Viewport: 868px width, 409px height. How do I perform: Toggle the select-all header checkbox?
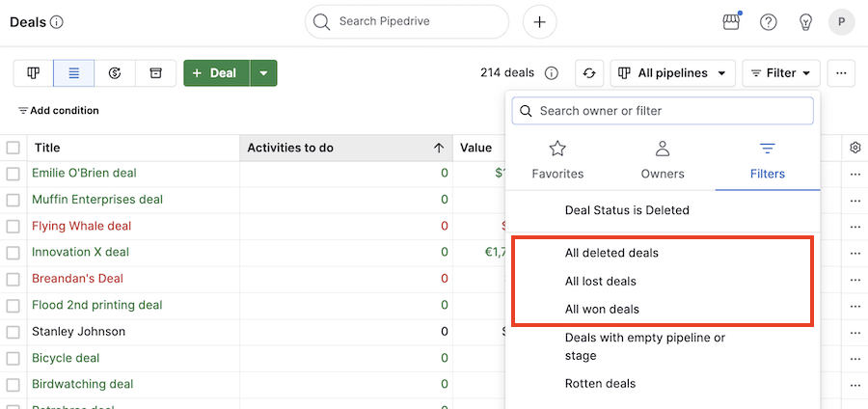coord(14,148)
